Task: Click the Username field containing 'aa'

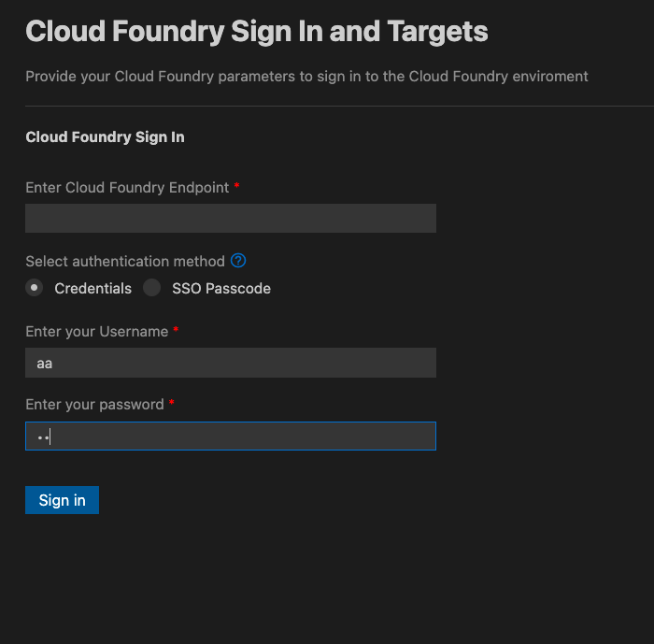Action: pos(231,363)
